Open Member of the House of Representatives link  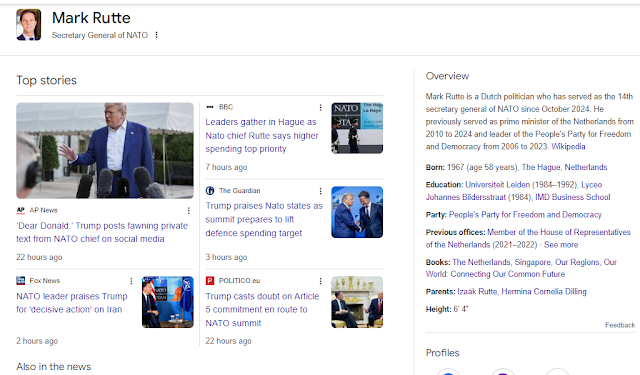click(528, 238)
